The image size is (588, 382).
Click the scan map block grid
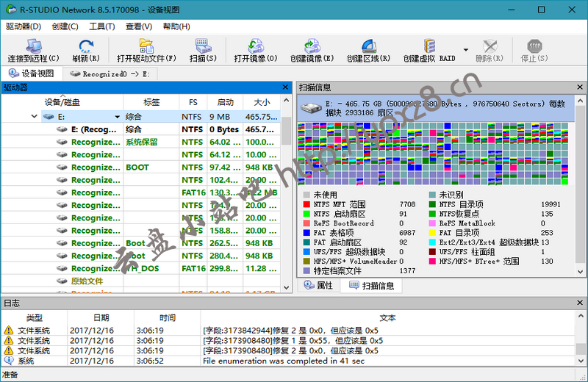[433, 154]
